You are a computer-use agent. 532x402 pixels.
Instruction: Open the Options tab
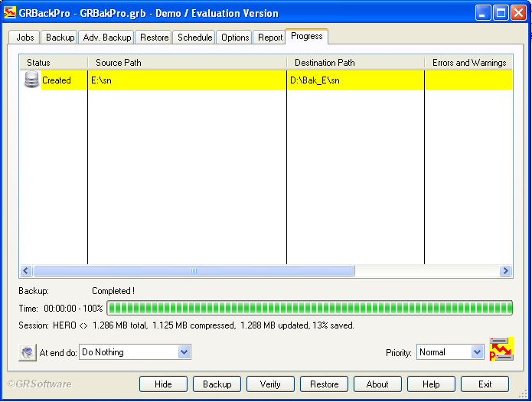click(235, 38)
